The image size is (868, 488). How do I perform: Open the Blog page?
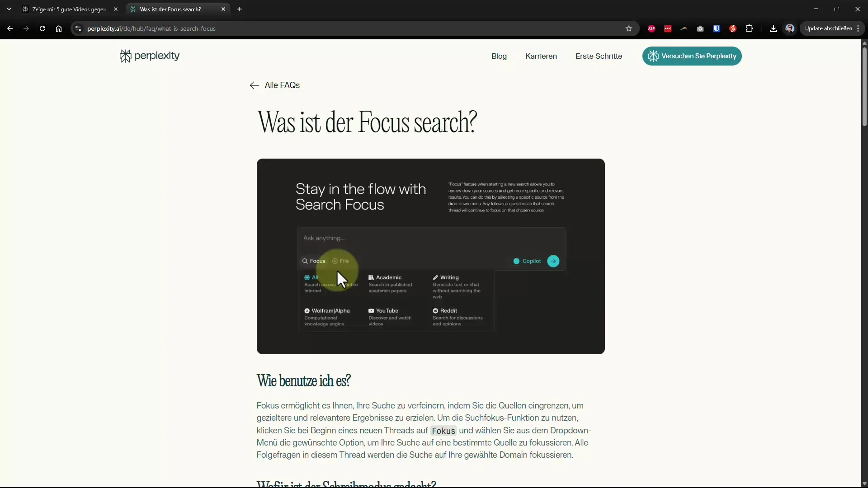[499, 56]
